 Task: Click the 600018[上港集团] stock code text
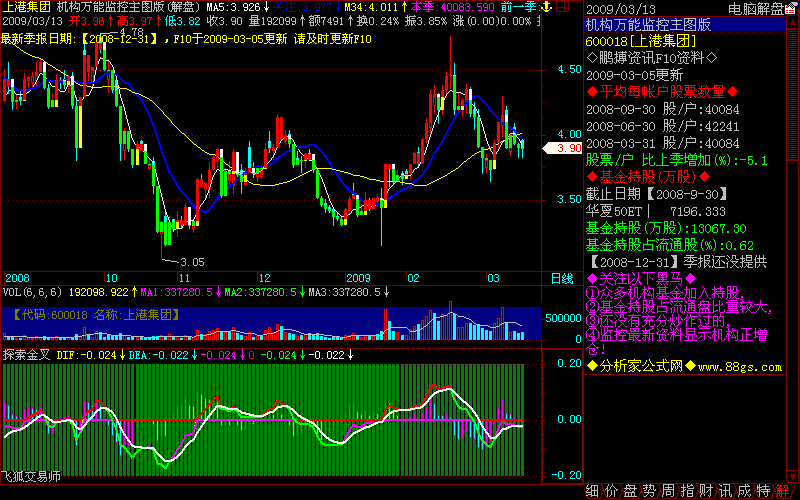(x=641, y=41)
